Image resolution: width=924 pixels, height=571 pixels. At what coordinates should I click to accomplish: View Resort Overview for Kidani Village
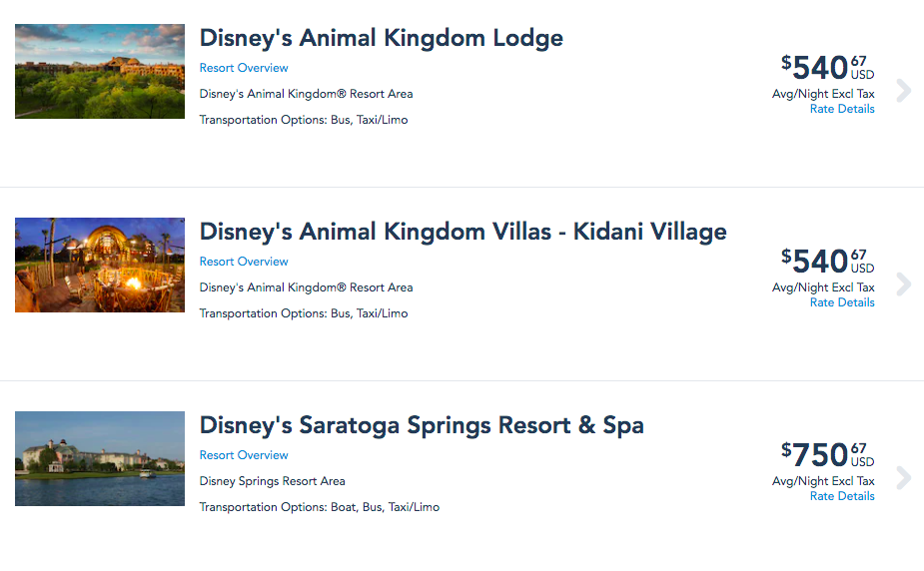(x=244, y=262)
